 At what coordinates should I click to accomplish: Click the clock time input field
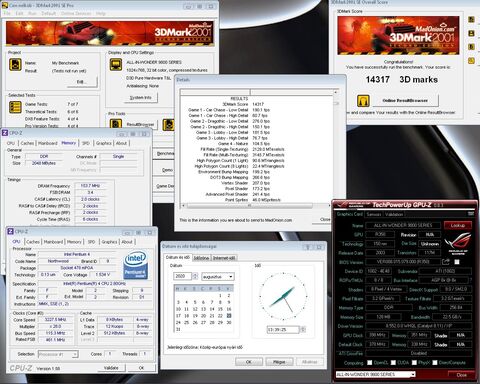pos(283,330)
